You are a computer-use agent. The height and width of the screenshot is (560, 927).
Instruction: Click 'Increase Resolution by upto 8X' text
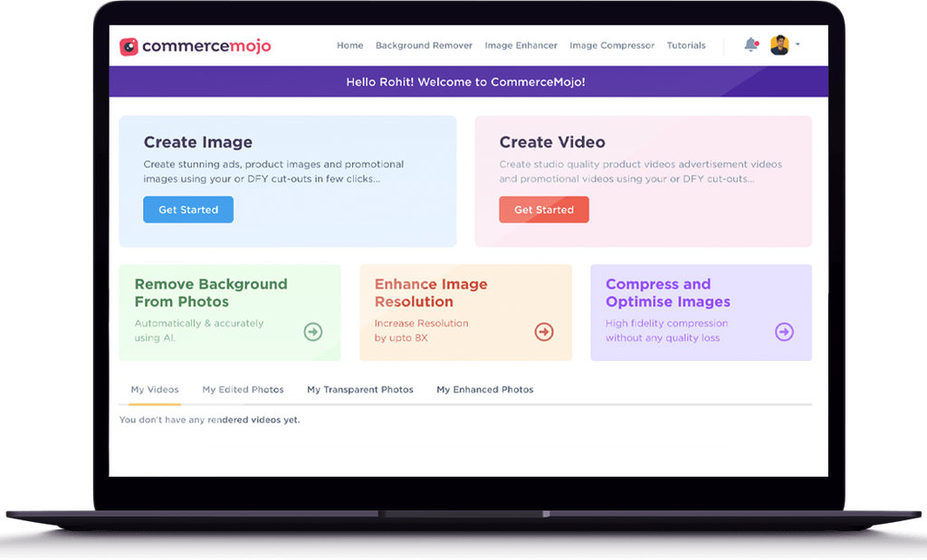421,331
